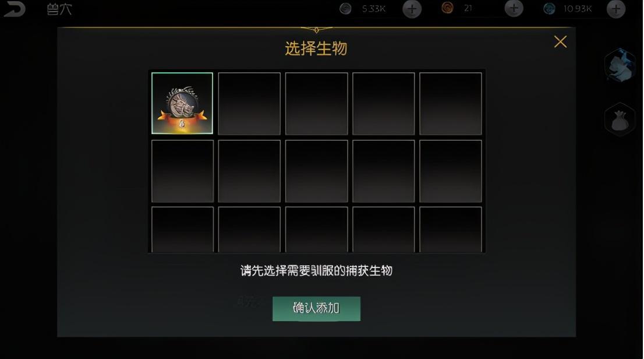
Task: Select the wolf creature medallion slot
Action: pos(182,103)
